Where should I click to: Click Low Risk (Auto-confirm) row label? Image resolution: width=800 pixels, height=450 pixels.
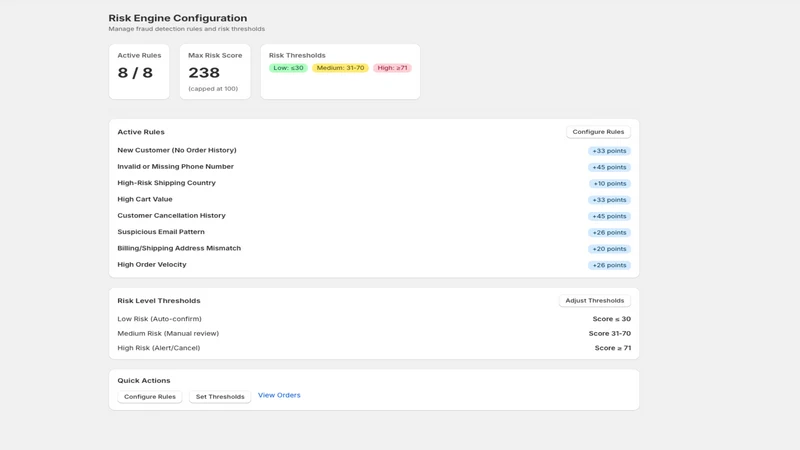(159, 319)
